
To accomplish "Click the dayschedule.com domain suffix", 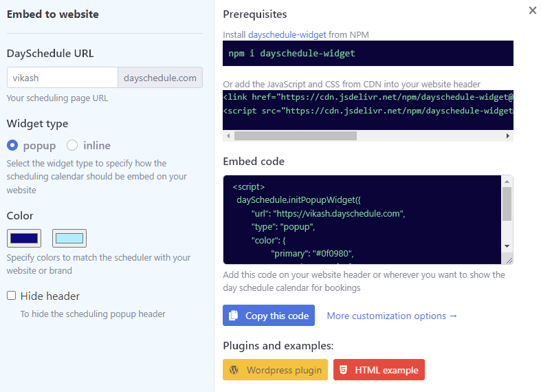I will (160, 78).
